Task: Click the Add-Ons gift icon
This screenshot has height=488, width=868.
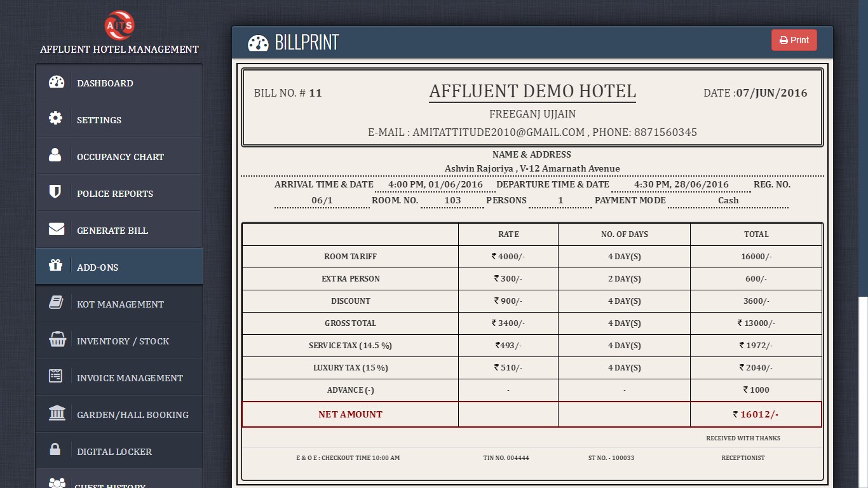Action: click(55, 265)
